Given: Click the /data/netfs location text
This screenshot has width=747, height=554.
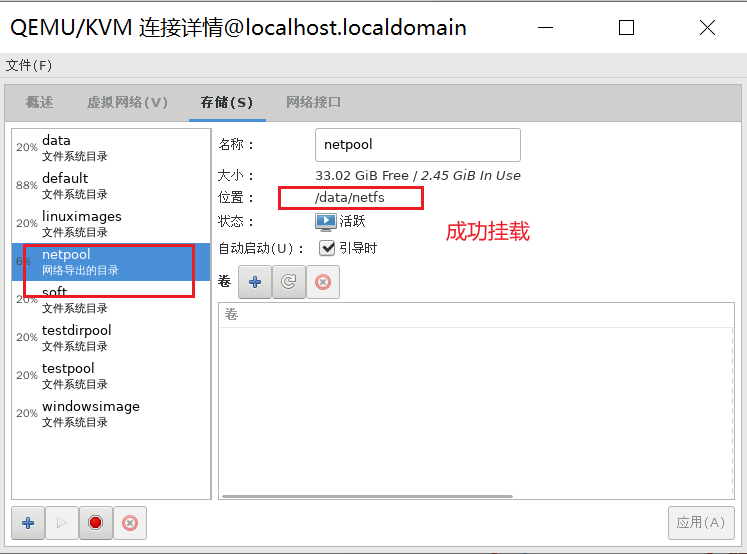Looking at the screenshot, I should (x=349, y=197).
